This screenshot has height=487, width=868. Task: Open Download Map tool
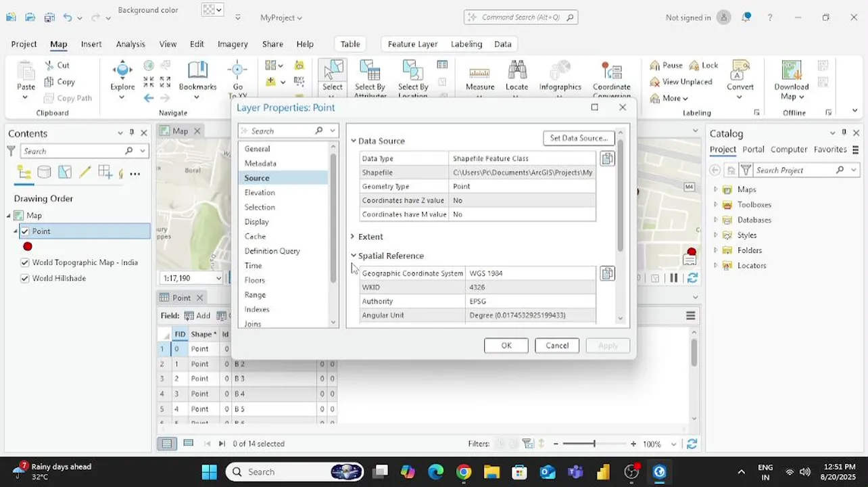pyautogui.click(x=791, y=80)
